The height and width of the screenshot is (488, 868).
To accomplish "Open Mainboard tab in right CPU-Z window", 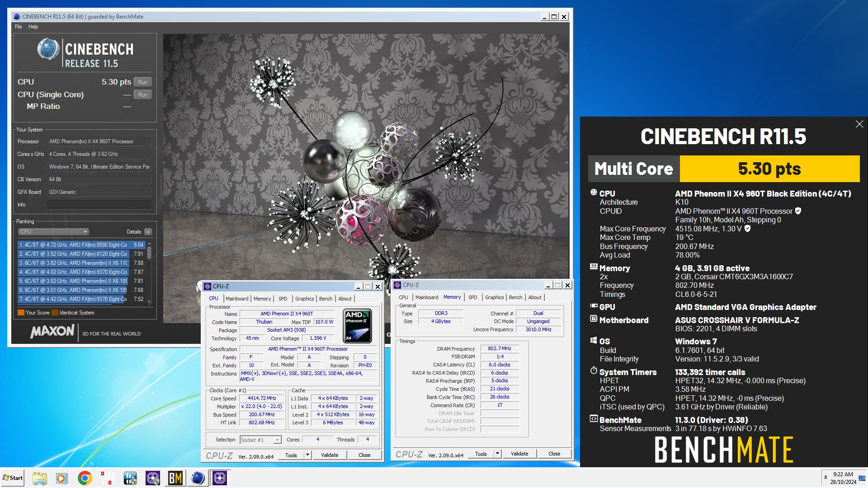I will 427,297.
